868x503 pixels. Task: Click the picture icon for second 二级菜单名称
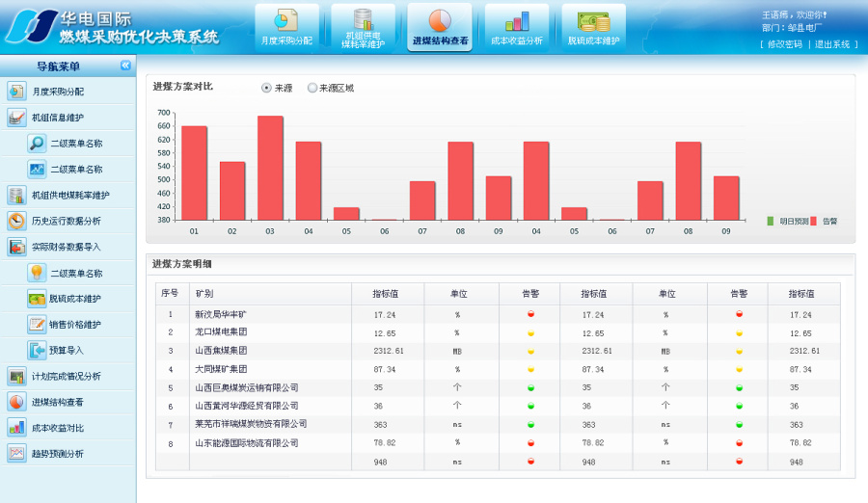click(37, 170)
